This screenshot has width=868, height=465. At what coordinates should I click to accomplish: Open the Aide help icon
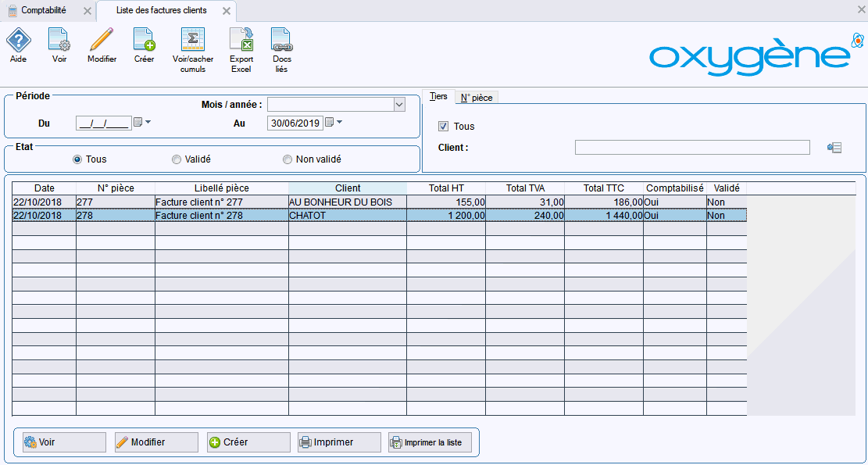click(x=18, y=40)
